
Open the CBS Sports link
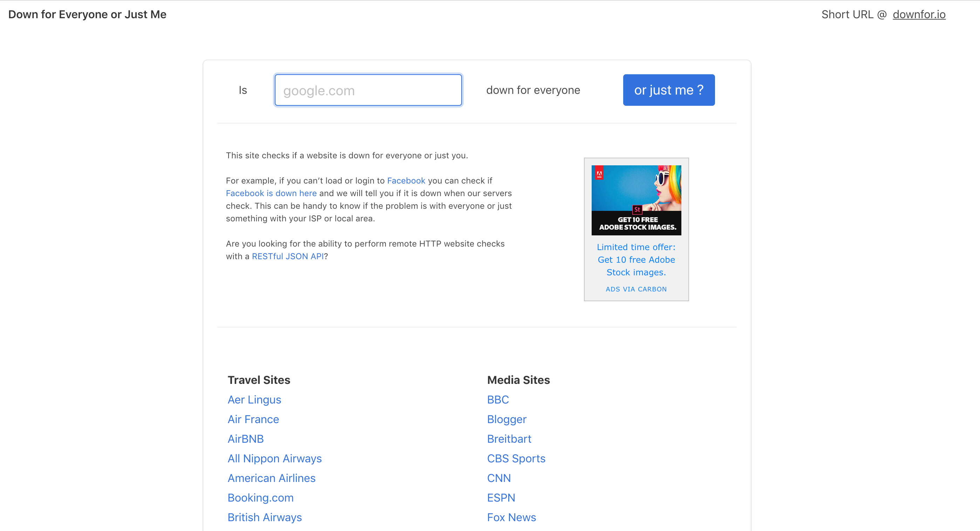516,458
